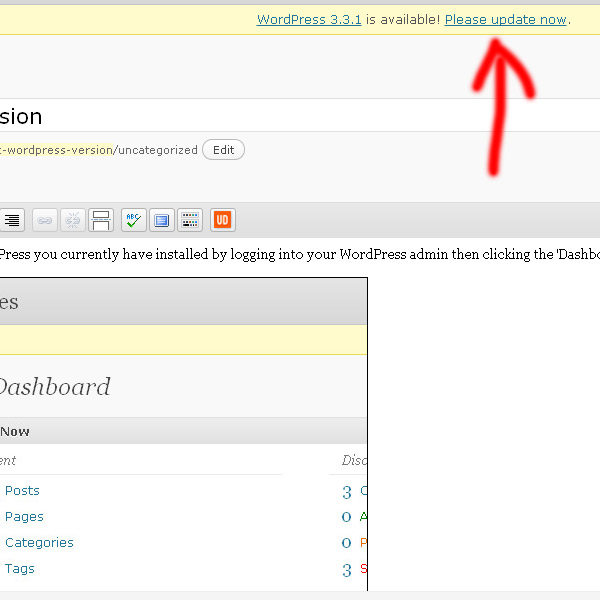
Task: Click the unlink icon
Action: (x=73, y=220)
